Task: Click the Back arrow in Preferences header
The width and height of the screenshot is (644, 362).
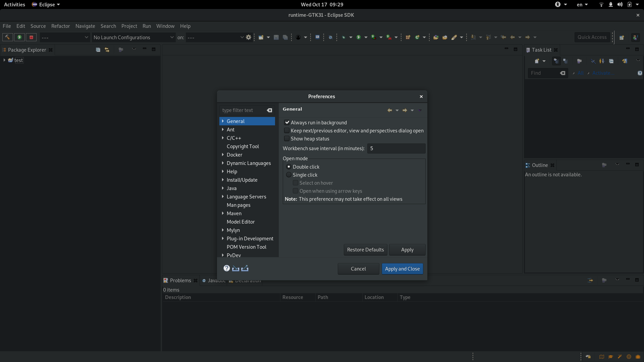Action: [389, 110]
